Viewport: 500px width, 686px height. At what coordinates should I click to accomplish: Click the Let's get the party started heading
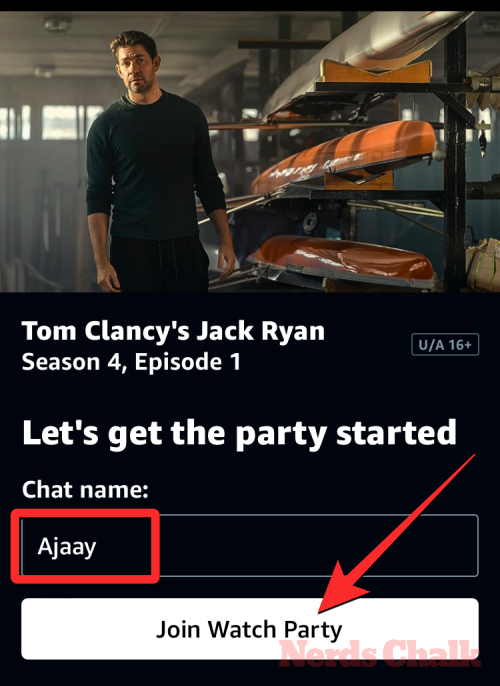[x=239, y=434]
